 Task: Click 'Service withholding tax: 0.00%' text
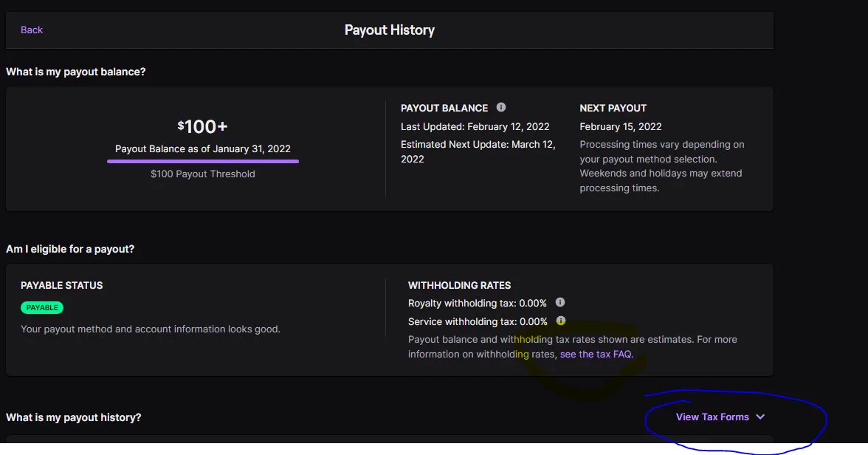478,321
